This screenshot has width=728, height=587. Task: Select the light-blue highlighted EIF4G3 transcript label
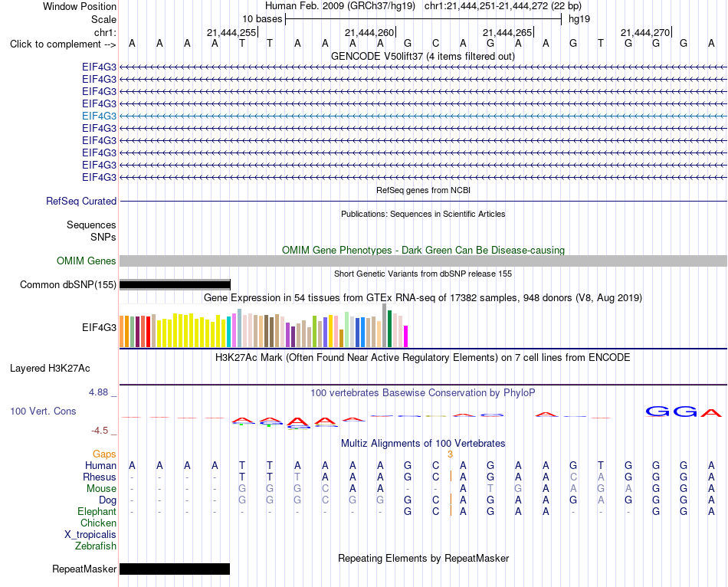[99, 116]
